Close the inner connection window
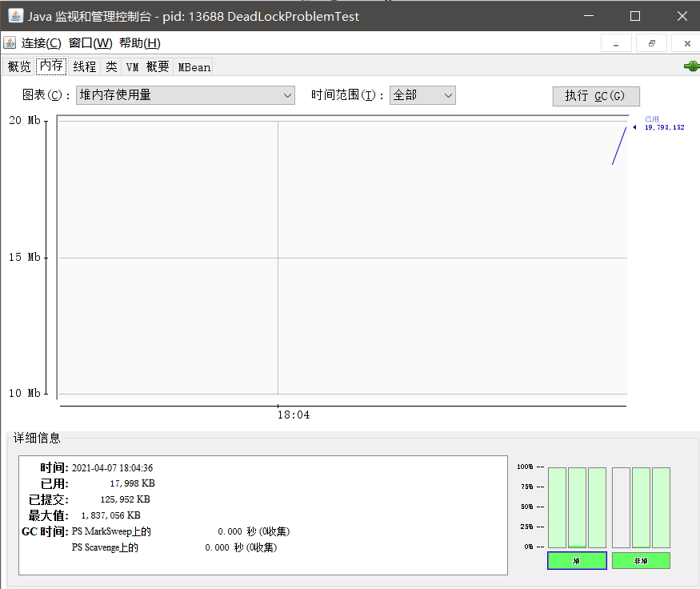Screen dimensions: 700x589 [686, 43]
